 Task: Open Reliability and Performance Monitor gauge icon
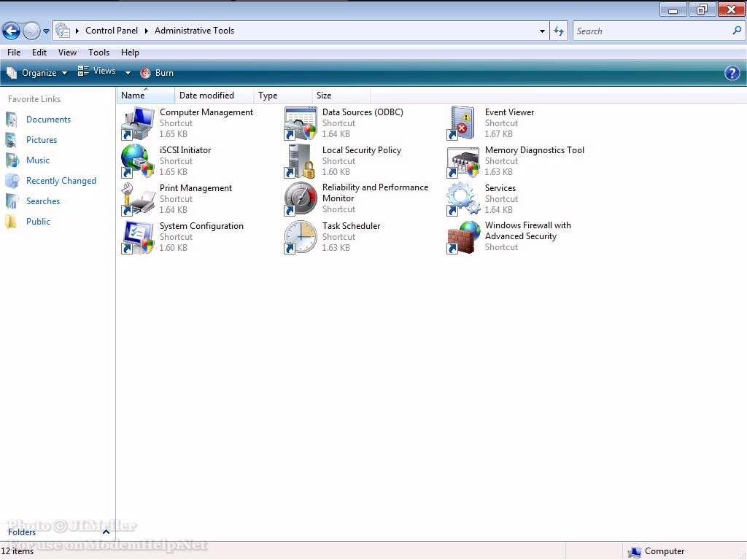(300, 199)
